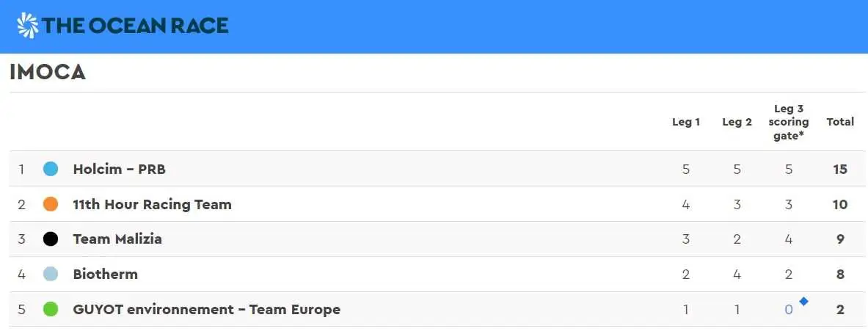Click the Total column header

[840, 122]
